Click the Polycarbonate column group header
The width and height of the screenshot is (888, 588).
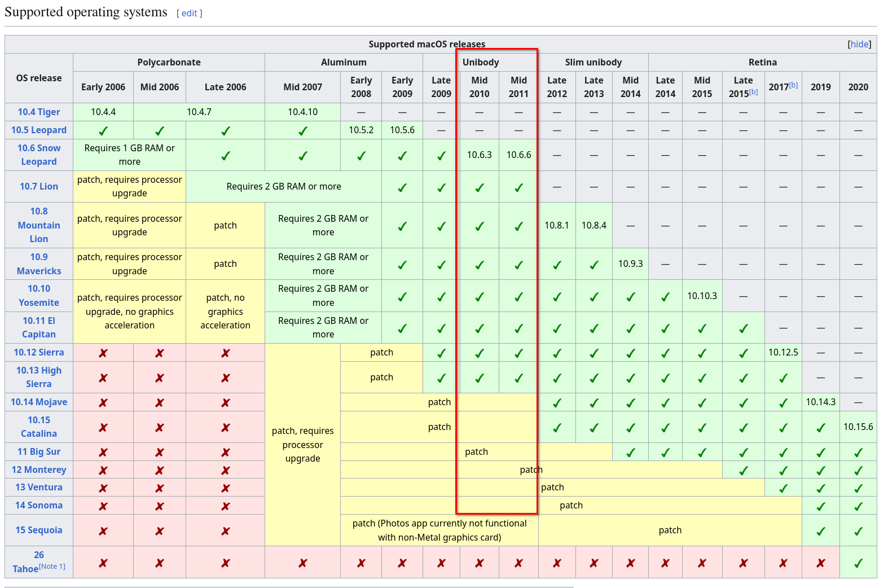169,62
